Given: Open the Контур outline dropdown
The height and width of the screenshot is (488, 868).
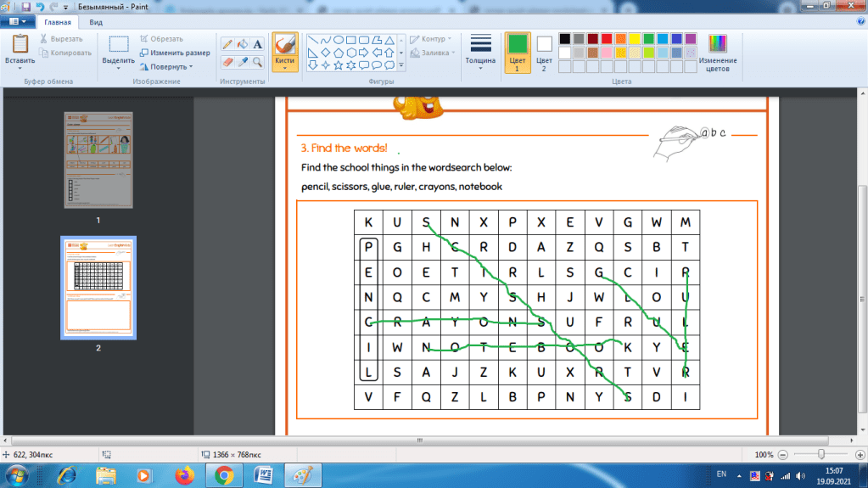Looking at the screenshot, I should pyautogui.click(x=433, y=39).
